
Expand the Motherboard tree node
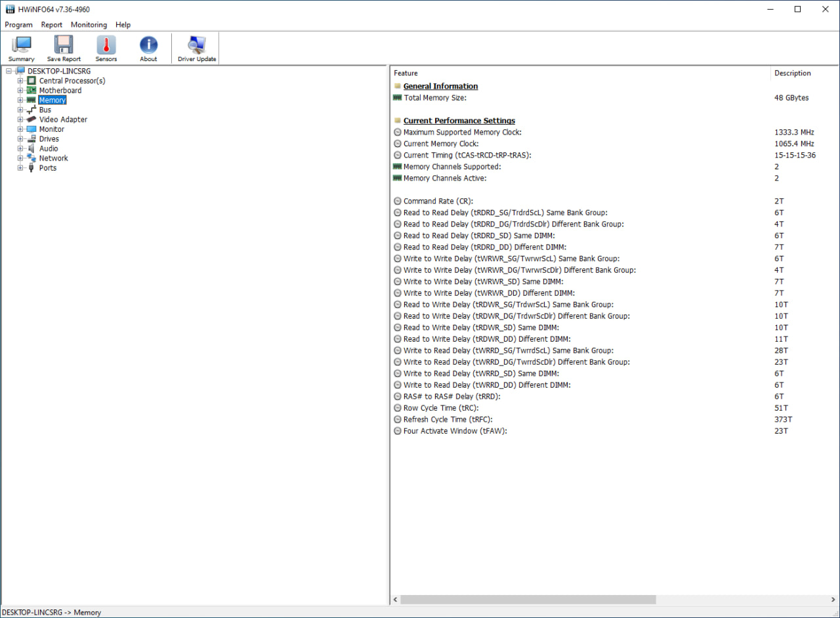point(20,91)
